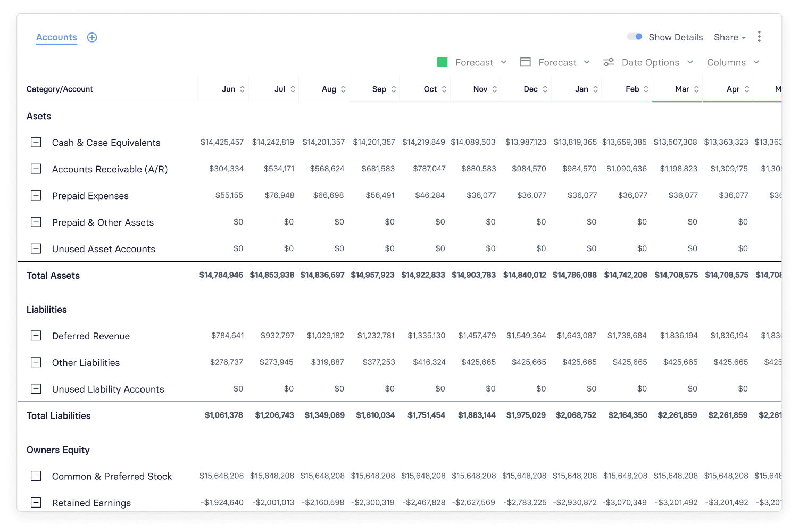
Task: Expand the Cash & Case Equivalents row
Action: [36, 142]
